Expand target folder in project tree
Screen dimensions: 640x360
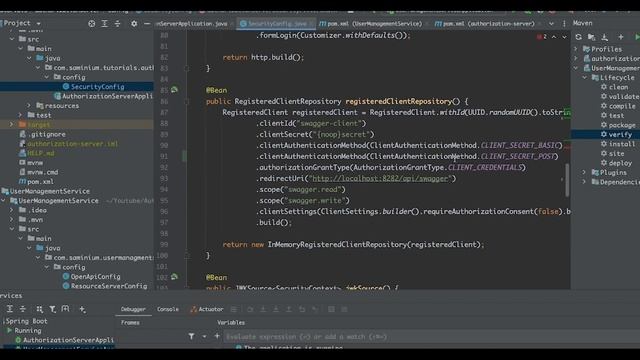(x=11, y=124)
